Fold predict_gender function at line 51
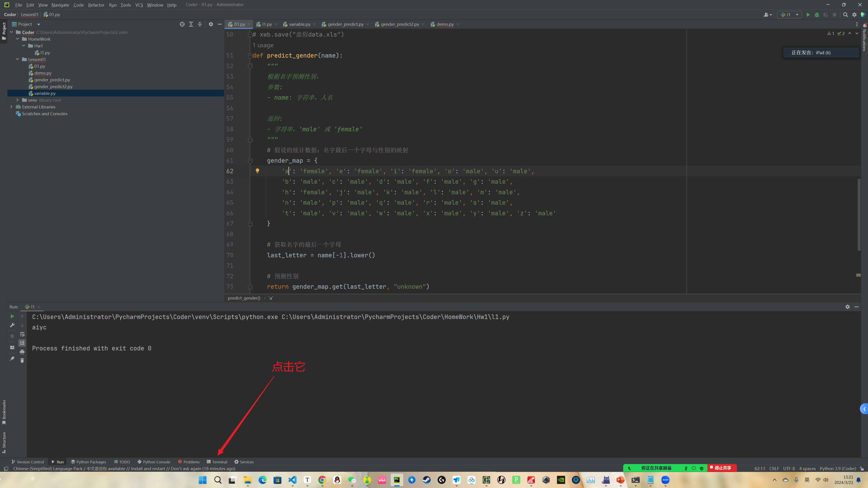This screenshot has width=868, height=488. tap(250, 56)
